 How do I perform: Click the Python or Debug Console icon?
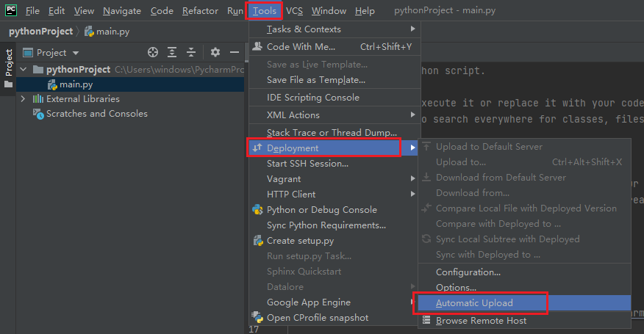[257, 210]
